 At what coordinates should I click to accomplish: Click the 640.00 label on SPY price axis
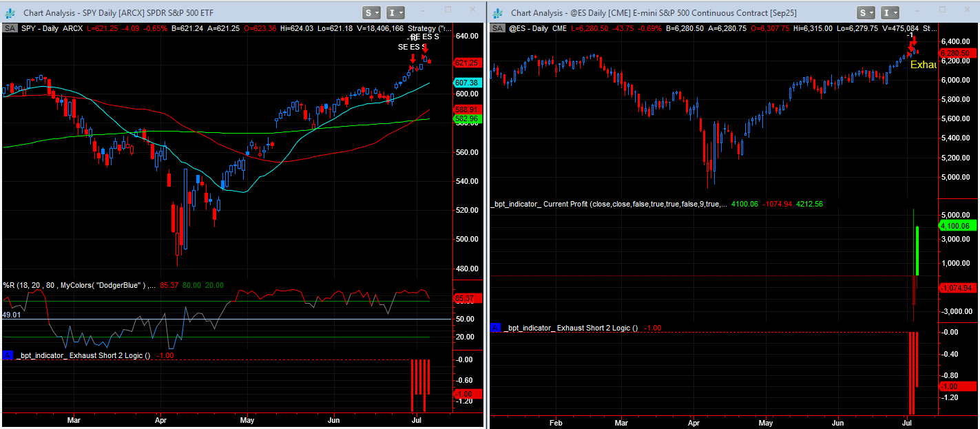point(467,36)
